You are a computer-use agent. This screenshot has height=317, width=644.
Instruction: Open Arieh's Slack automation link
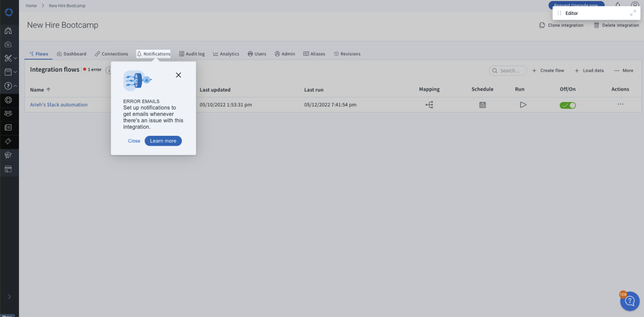coord(59,105)
